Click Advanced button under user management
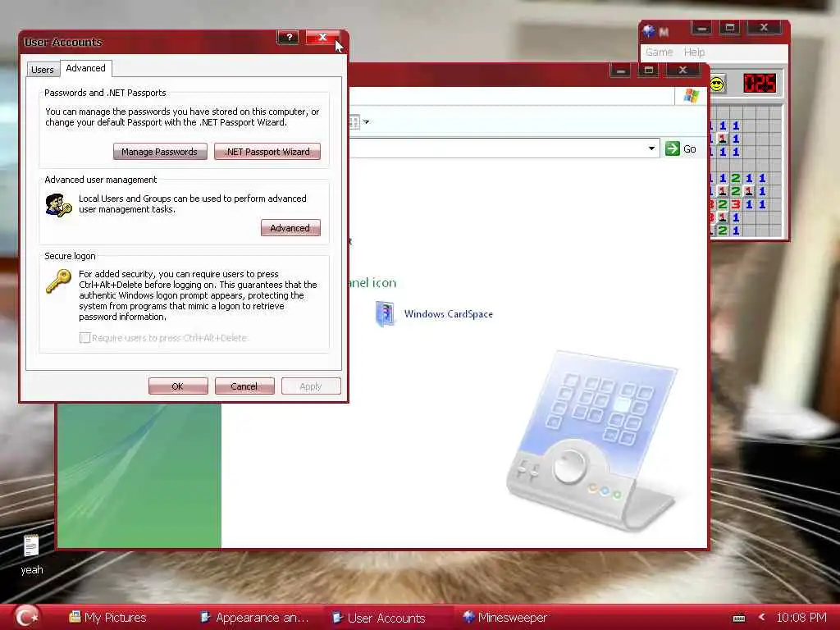840x630 pixels. pyautogui.click(x=290, y=228)
